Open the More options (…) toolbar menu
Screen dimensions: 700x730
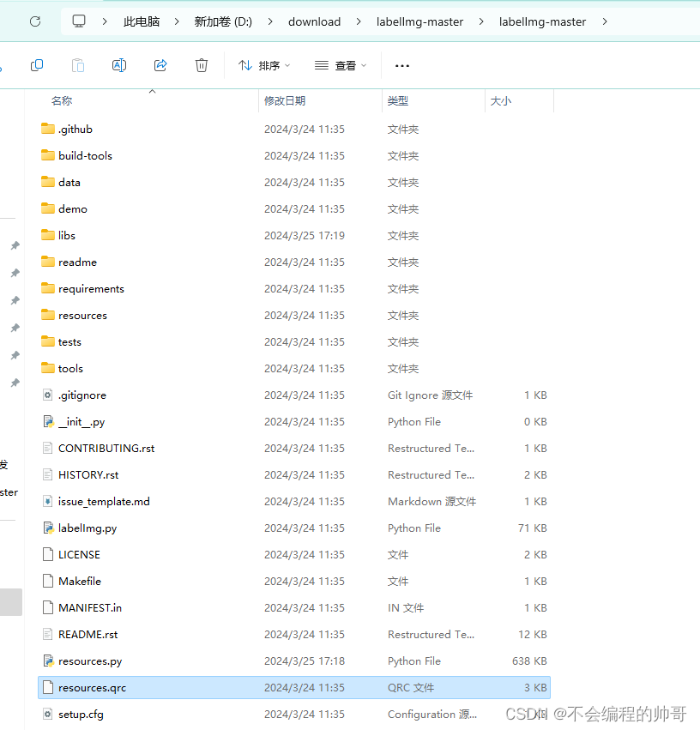tap(401, 65)
